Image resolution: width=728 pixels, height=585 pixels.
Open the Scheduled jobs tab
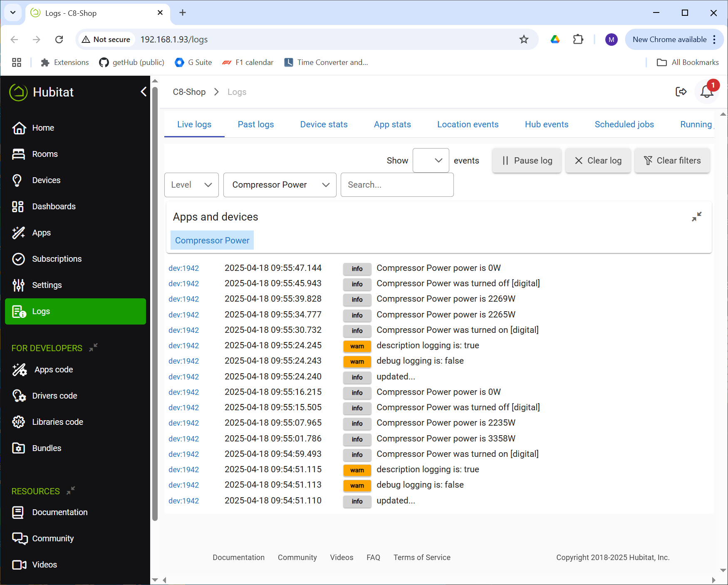tap(624, 124)
